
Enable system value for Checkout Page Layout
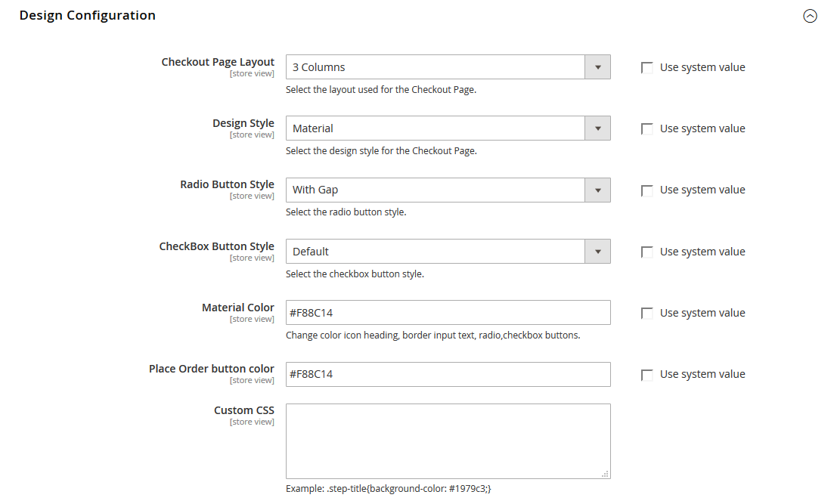coord(647,68)
